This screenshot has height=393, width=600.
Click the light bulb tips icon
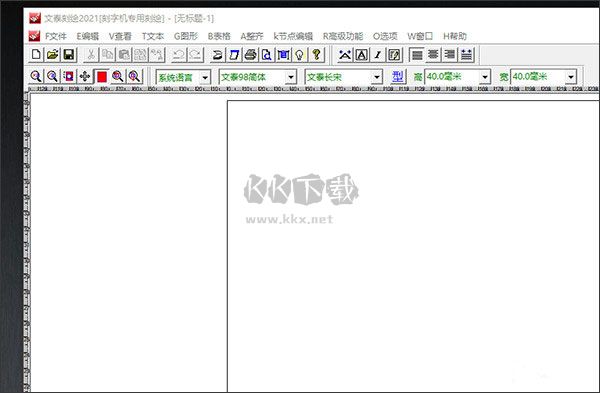point(300,55)
